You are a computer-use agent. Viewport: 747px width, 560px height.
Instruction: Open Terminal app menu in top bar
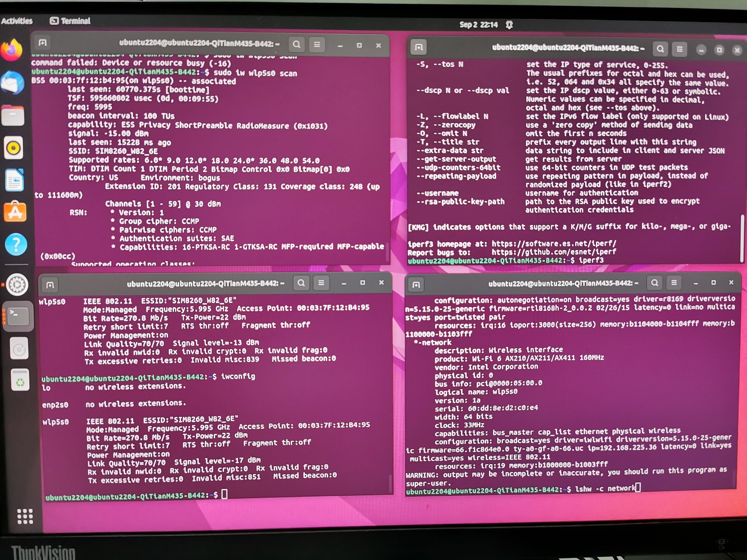(70, 21)
